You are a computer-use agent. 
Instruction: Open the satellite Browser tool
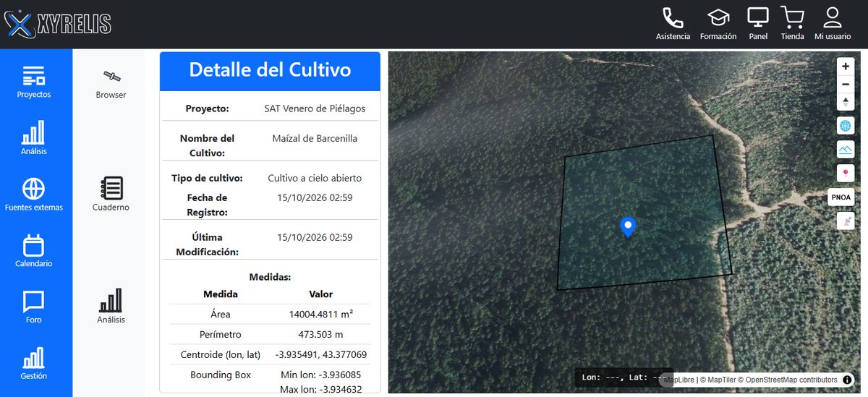[111, 84]
